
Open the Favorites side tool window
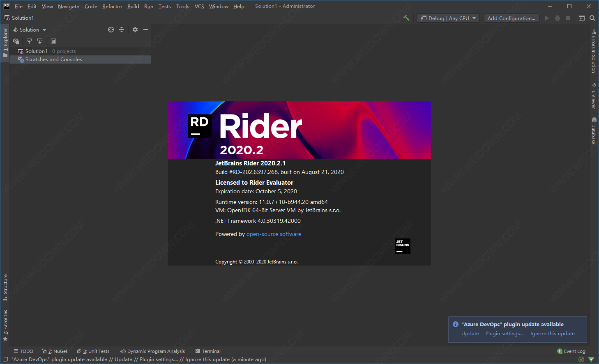coord(5,326)
